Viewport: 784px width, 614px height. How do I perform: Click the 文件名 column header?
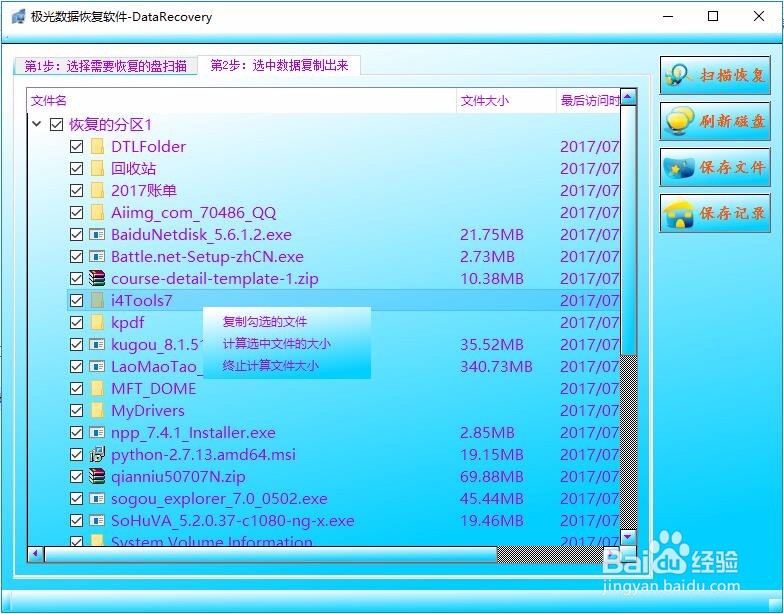click(242, 100)
